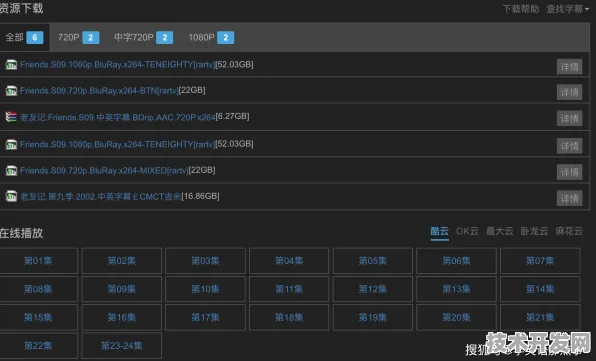Click torrent icon beside Friends.S09.720p BTN row
Screen dimensions: 596x361
(x=11, y=91)
